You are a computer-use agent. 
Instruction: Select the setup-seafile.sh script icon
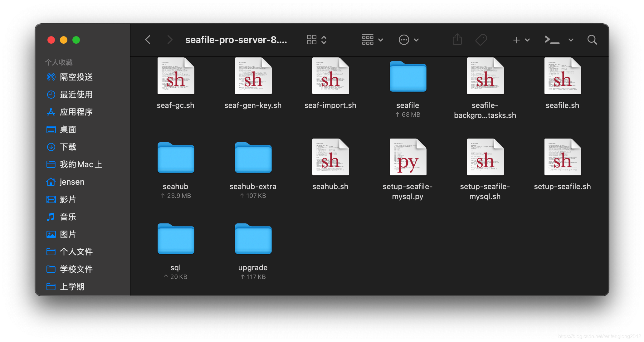point(563,157)
